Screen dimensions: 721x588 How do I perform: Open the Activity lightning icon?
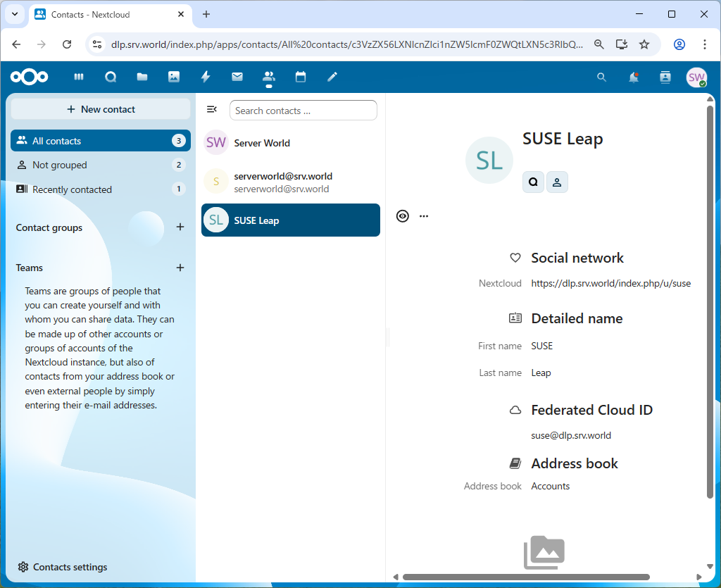click(x=206, y=77)
